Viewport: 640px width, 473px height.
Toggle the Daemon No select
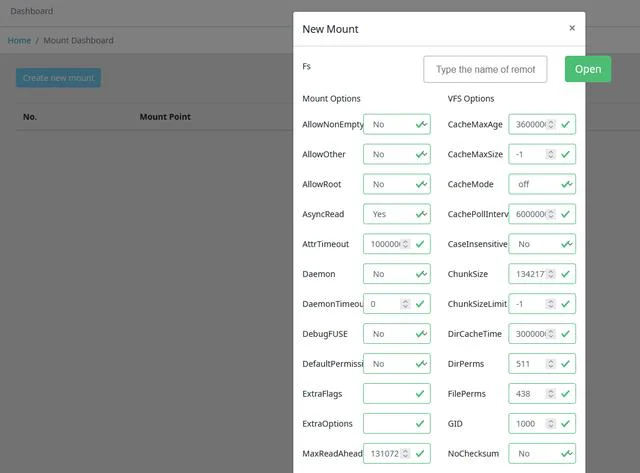tap(397, 274)
